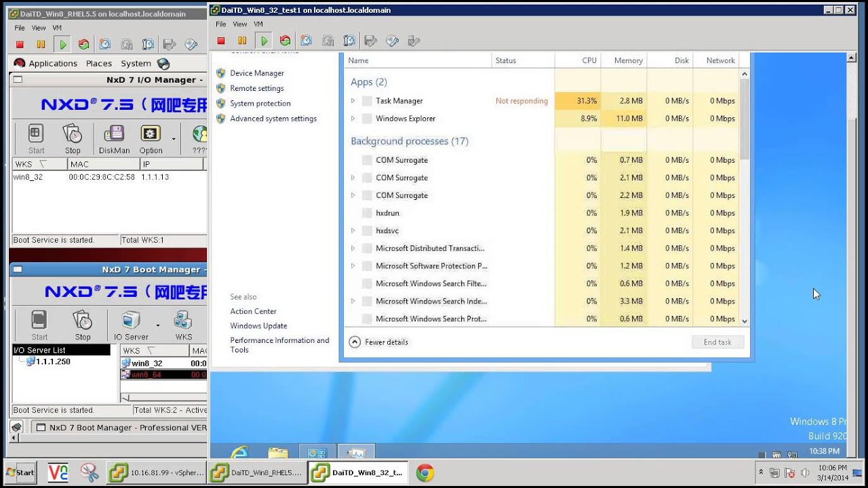
Task: Click Stop icon in NxD I/O Manager
Action: coord(73,138)
